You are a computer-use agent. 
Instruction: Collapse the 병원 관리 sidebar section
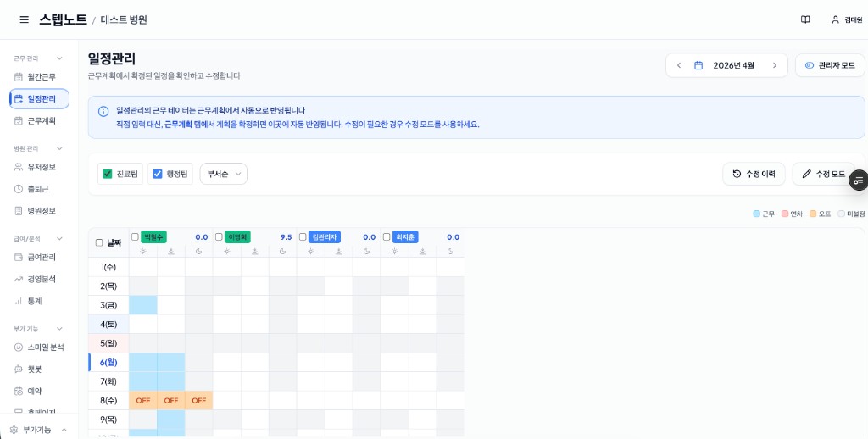(x=60, y=148)
